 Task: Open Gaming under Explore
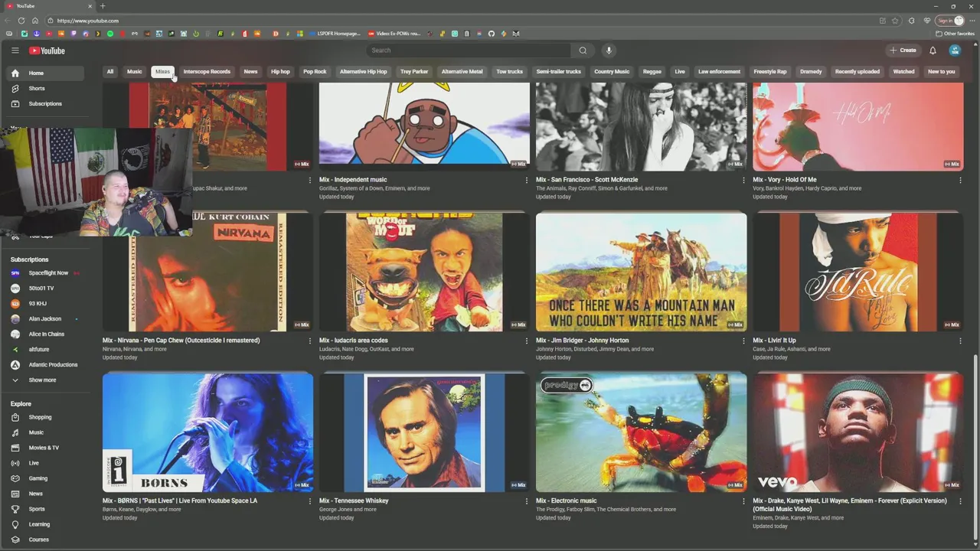[x=44, y=478]
